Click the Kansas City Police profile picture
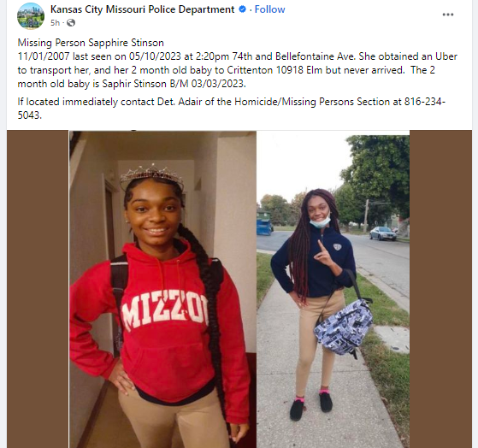This screenshot has height=448, width=478. (x=31, y=16)
